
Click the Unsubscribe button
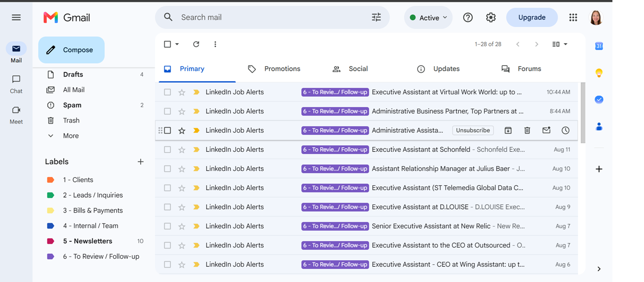pyautogui.click(x=473, y=130)
